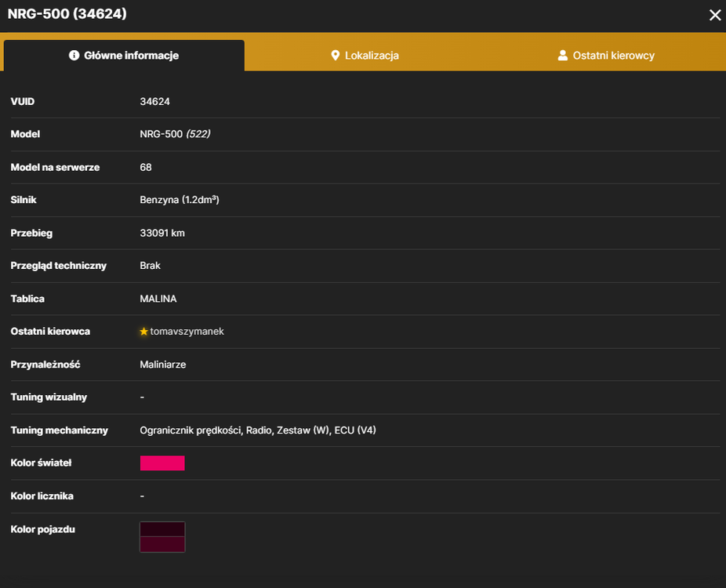726x588 pixels.
Task: Click the Kolor pojazdu row label
Action: (x=42, y=529)
